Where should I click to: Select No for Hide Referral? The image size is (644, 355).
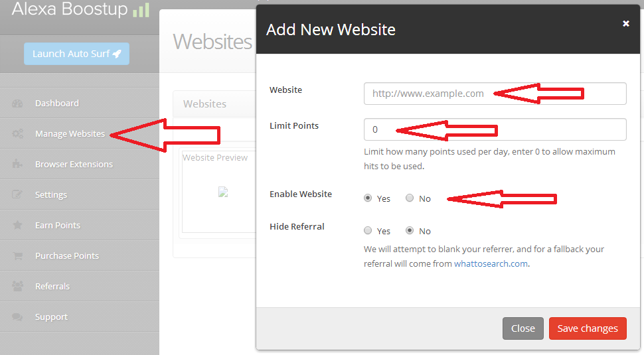410,231
